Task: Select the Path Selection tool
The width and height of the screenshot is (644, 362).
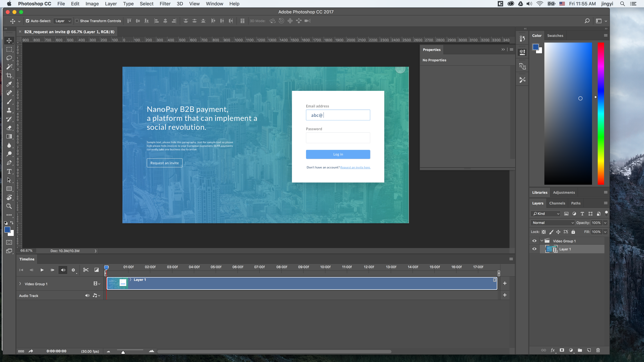Action: (9, 180)
